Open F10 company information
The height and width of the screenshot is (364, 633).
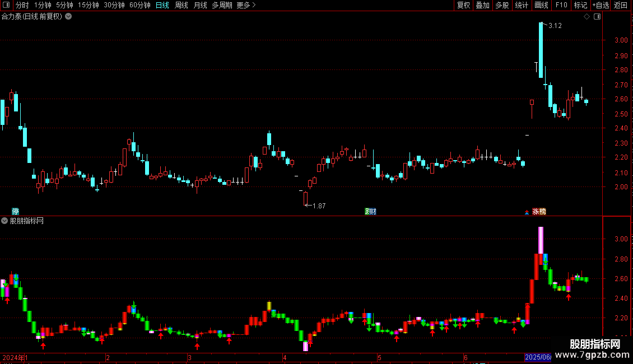(x=561, y=5)
